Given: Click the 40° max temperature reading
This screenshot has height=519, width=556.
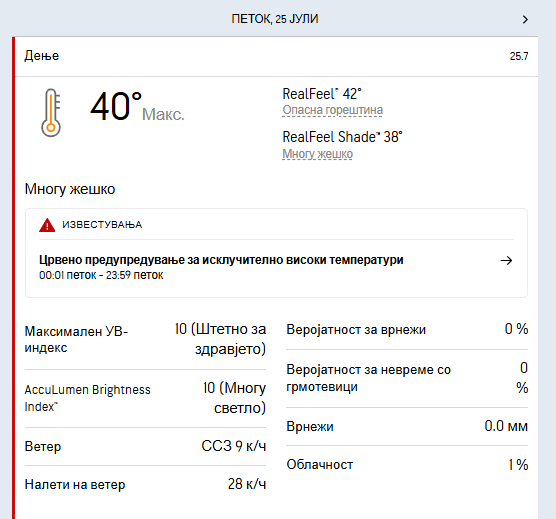Looking at the screenshot, I should pyautogui.click(x=116, y=106).
